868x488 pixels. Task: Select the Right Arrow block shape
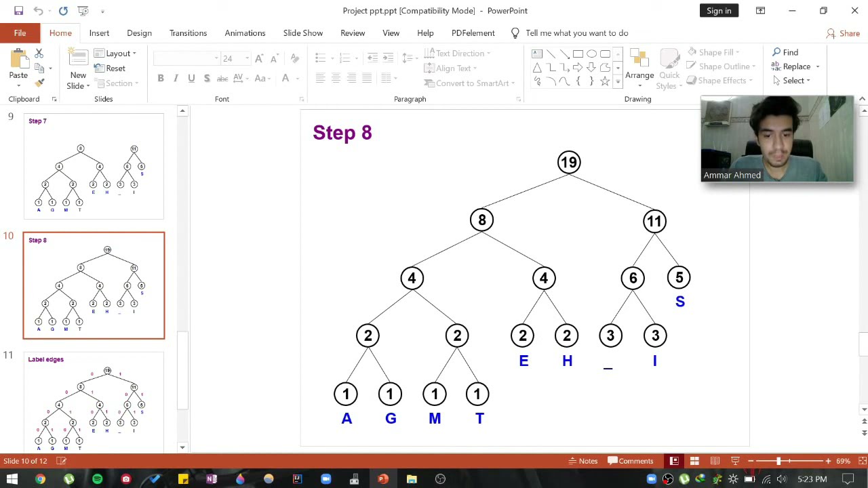tap(578, 67)
